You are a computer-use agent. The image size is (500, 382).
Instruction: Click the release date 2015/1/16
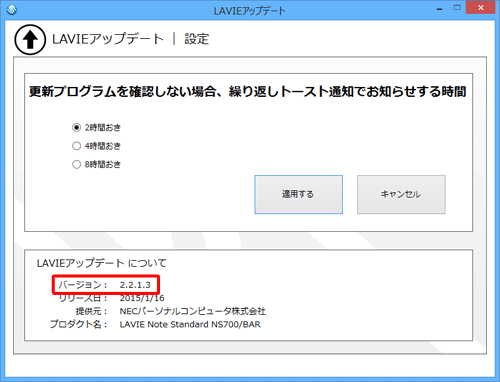(142, 298)
